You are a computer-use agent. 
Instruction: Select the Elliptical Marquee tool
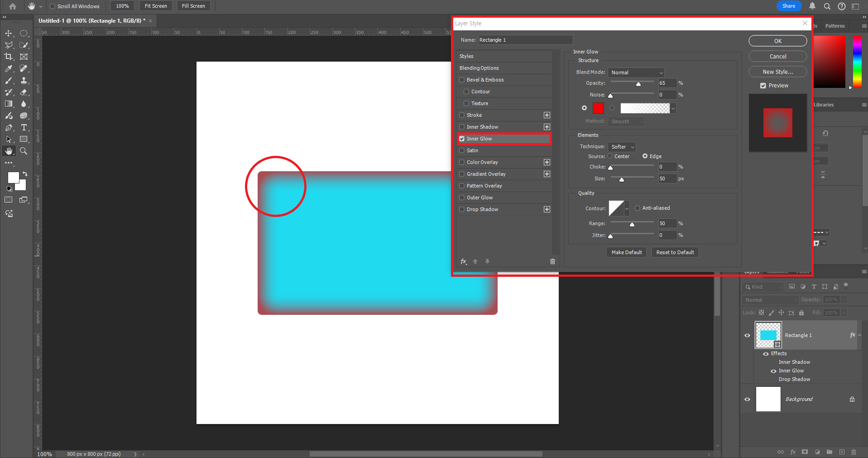tap(24, 34)
